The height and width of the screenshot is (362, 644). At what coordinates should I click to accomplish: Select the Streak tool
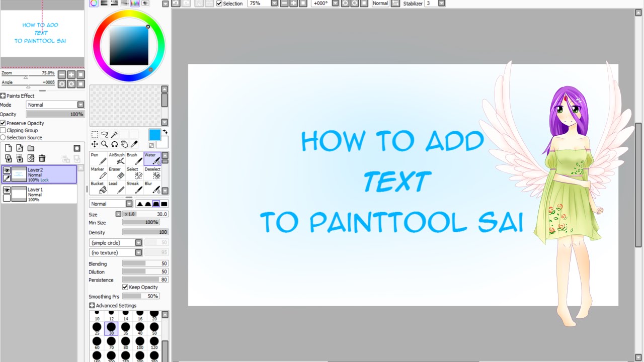tap(134, 188)
